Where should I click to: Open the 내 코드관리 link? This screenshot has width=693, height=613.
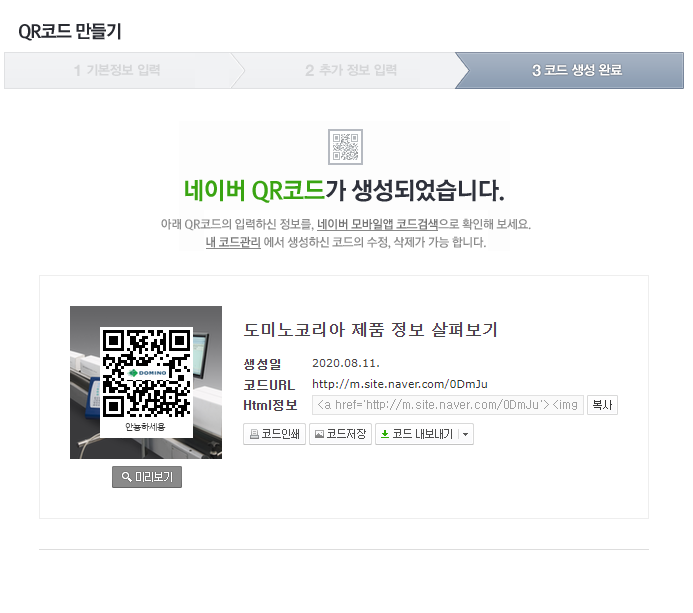tap(233, 242)
